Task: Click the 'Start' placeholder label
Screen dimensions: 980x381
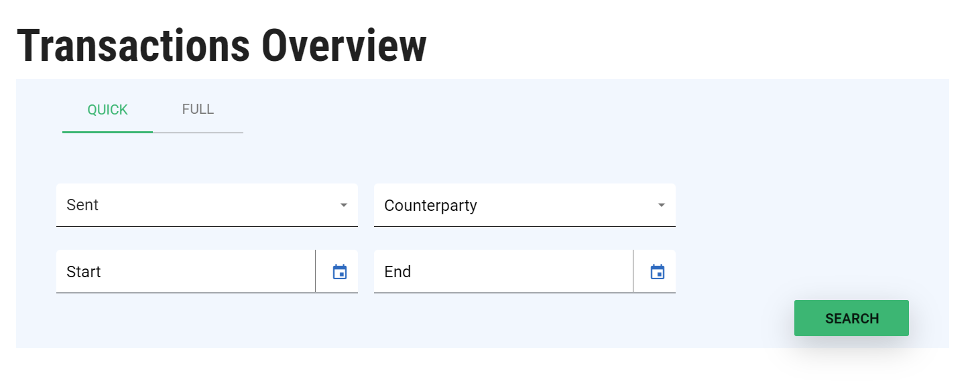Action: pos(84,272)
